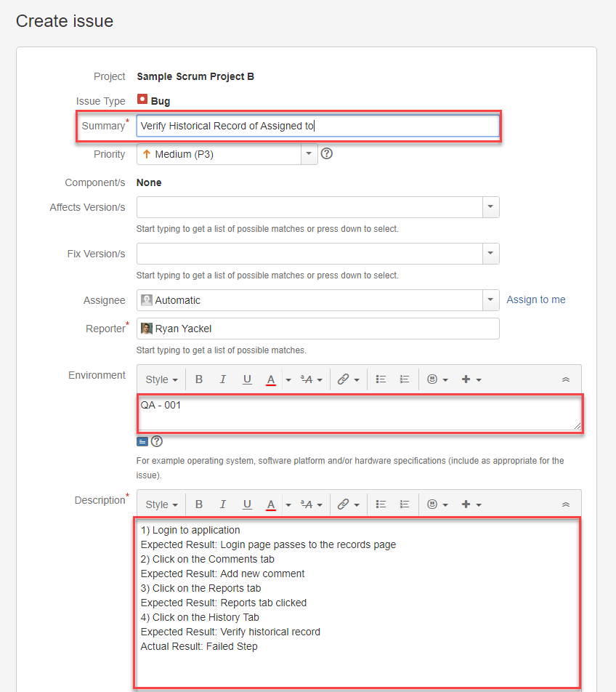Collapse the Environment editor toolbar
616x692 pixels.
click(x=566, y=379)
